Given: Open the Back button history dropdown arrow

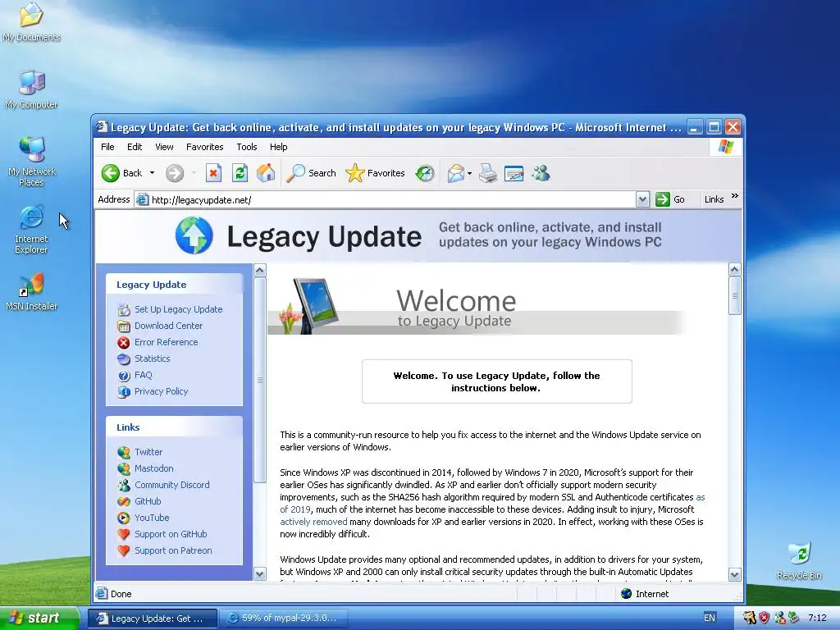Looking at the screenshot, I should tap(152, 173).
